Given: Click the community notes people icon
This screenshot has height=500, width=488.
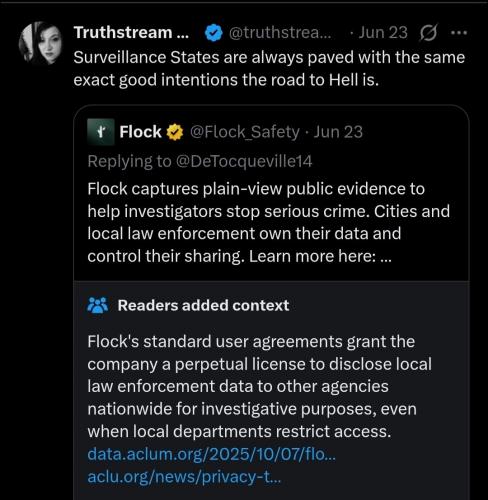Looking at the screenshot, I should (98, 305).
